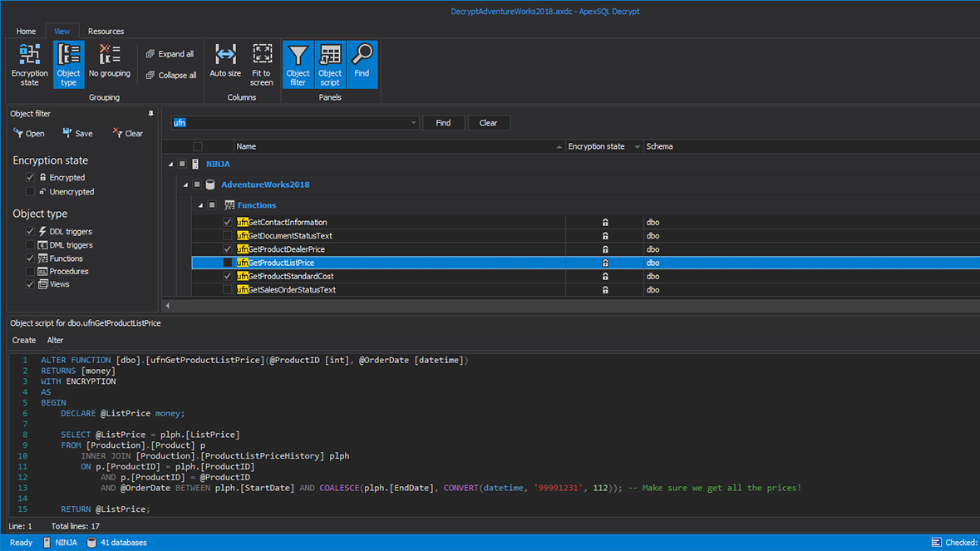Click the NINJA server icon in grid
Viewport: 980px width, 551px height.
(195, 164)
